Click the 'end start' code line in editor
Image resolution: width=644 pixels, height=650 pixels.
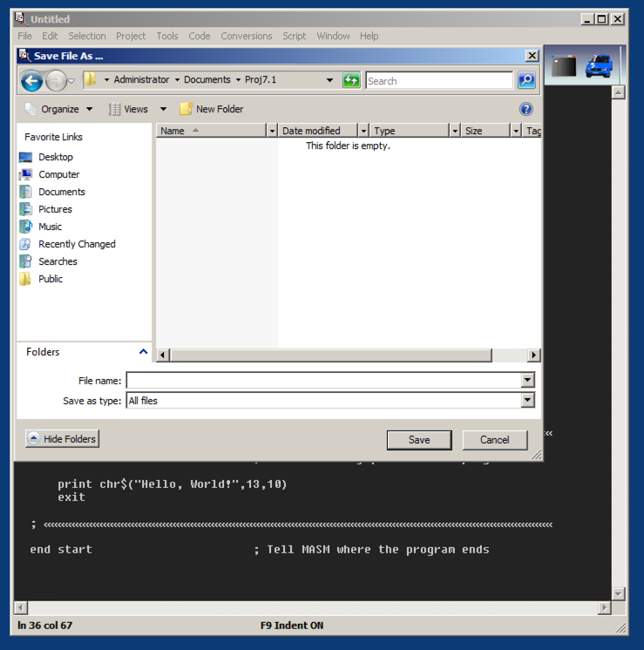click(61, 550)
